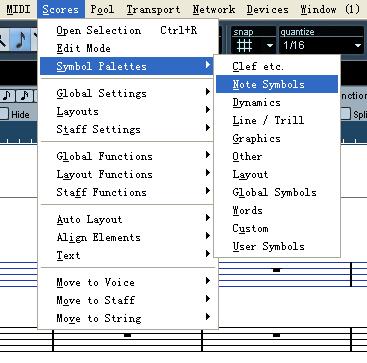The width and height of the screenshot is (367, 363).
Task: Expand the Text submenu
Action: point(128,255)
